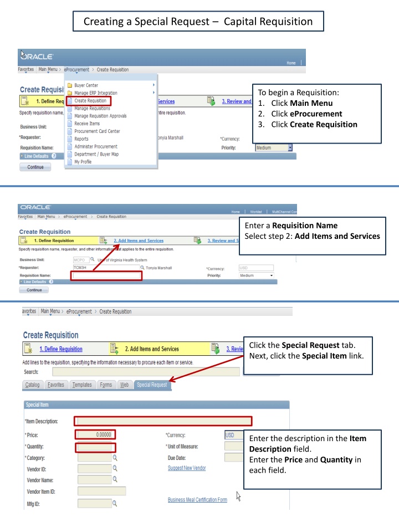Image resolution: width=399 pixels, height=532 pixels.
Task: Open Procurement Card Center menu entry
Action: 97,131
